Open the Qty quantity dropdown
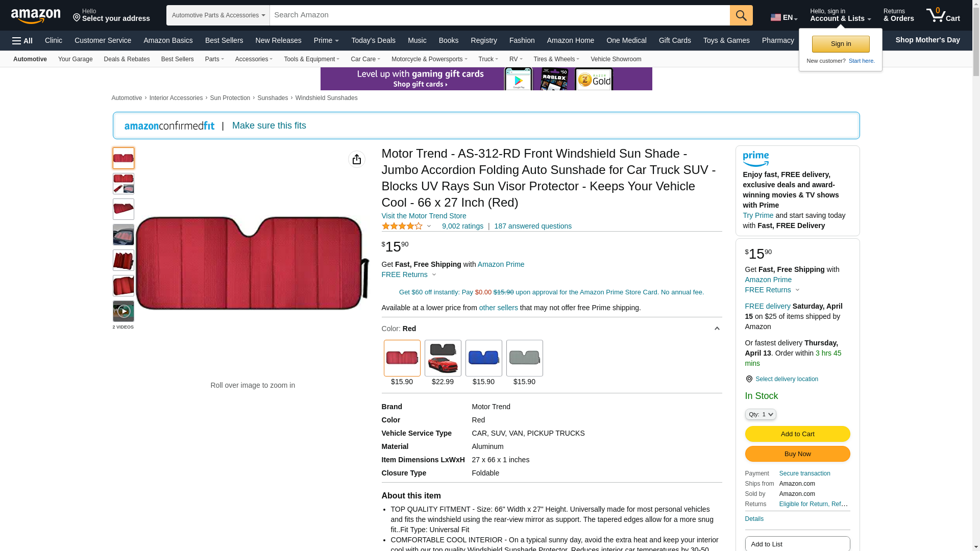The width and height of the screenshot is (980, 551). pos(760,414)
